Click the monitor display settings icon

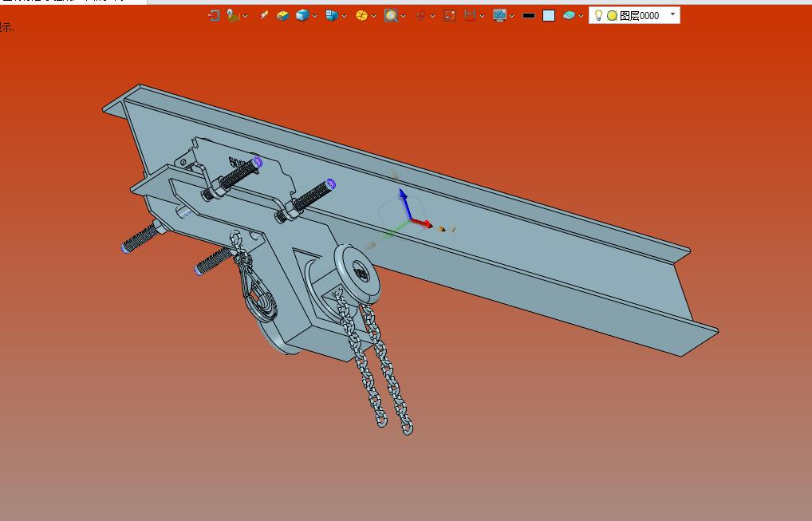tap(499, 15)
